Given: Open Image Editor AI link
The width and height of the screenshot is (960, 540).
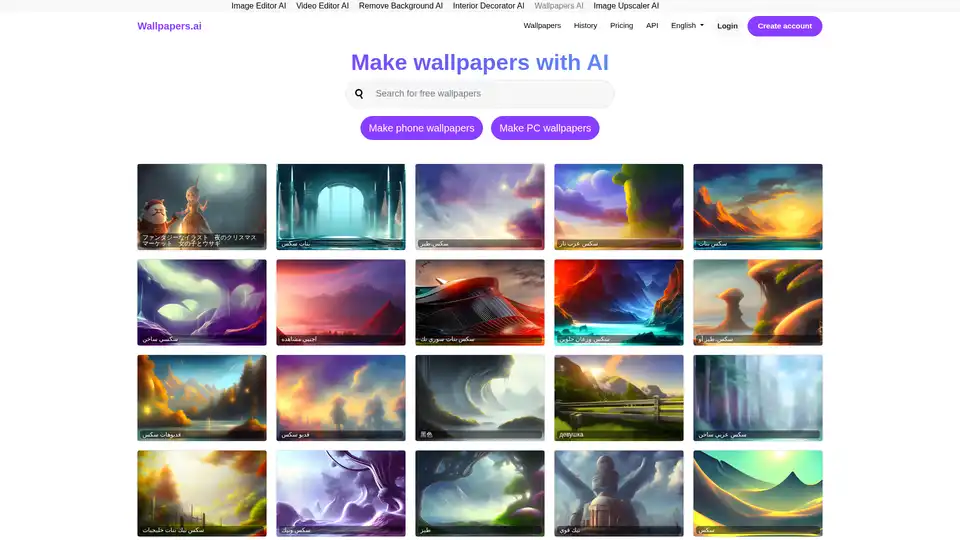Looking at the screenshot, I should [x=258, y=6].
